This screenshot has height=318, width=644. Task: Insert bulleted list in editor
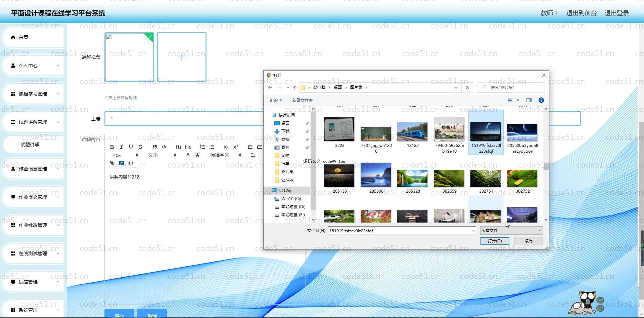(x=212, y=147)
